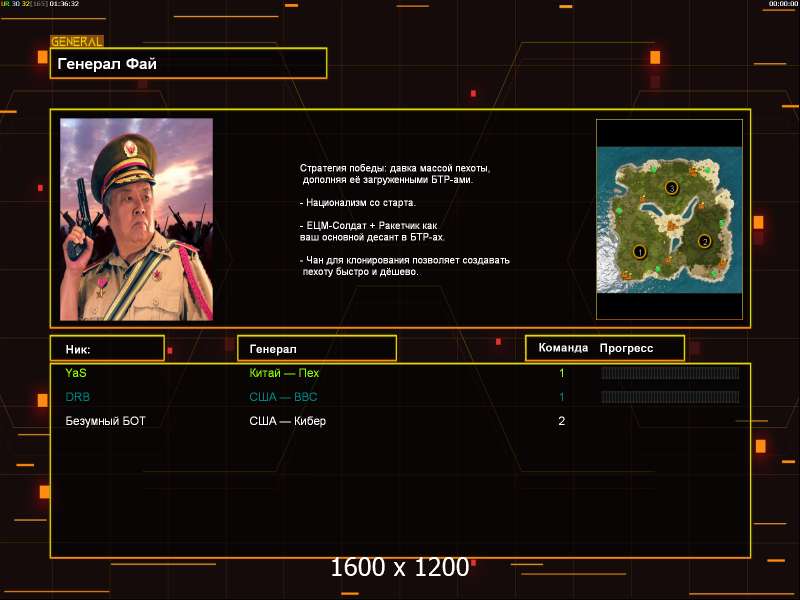Screen dimensions: 800x600
Task: Click team number 2 of Безумный БОТ
Action: tap(561, 421)
